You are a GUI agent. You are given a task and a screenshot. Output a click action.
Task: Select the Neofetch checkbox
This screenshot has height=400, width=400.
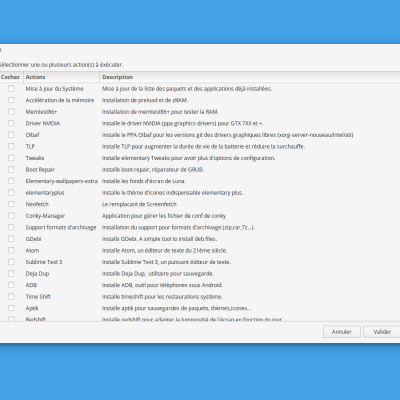pos(11,204)
